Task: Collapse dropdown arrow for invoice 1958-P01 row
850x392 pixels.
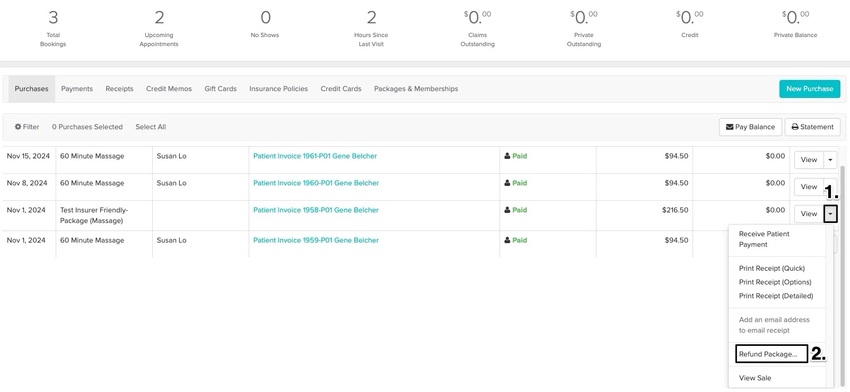Action: pyautogui.click(x=830, y=214)
